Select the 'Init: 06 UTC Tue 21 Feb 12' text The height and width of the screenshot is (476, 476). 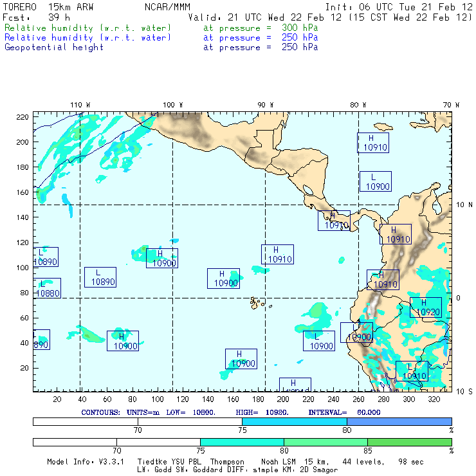pyautogui.click(x=399, y=7)
